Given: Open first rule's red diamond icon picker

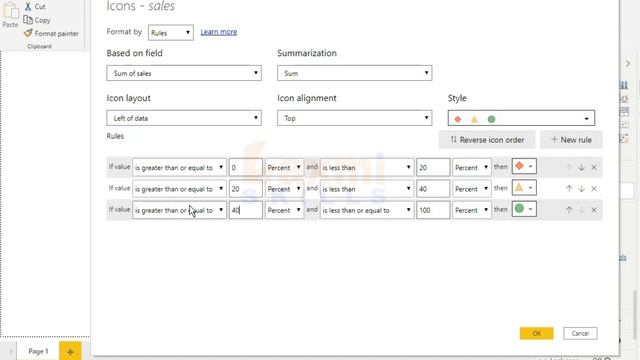Looking at the screenshot, I should click(524, 166).
